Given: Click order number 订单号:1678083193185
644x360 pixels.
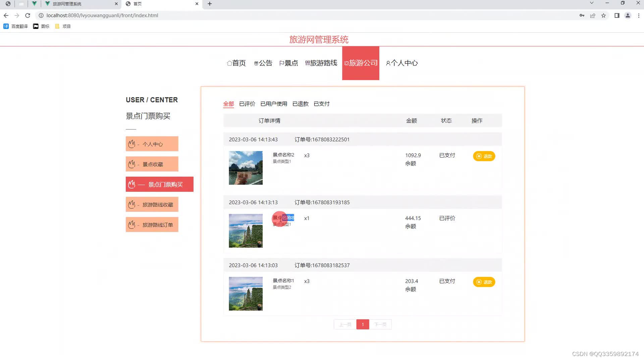Looking at the screenshot, I should coord(322,203).
